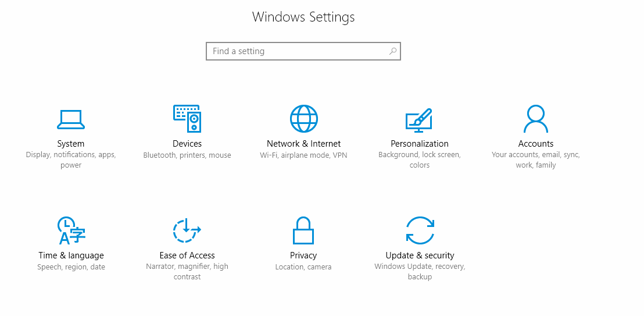Viewport: 644px width, 316px height.
Task: Click the Accounts text label
Action: coord(536,144)
